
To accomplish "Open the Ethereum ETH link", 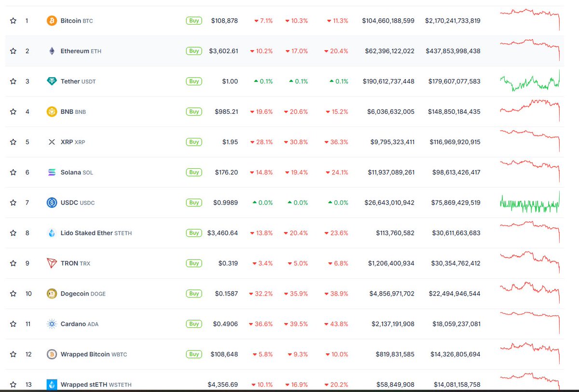I will 81,51.
